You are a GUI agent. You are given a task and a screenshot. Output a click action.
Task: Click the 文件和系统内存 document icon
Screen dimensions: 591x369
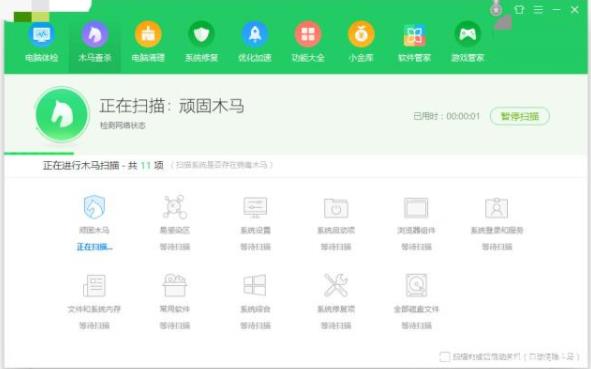pyautogui.click(x=94, y=286)
